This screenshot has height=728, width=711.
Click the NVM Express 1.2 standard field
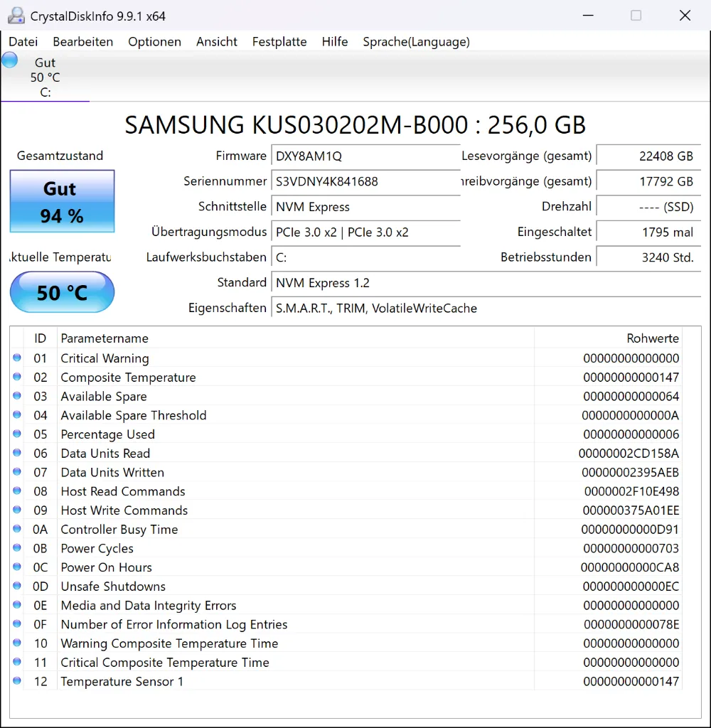click(x=486, y=283)
